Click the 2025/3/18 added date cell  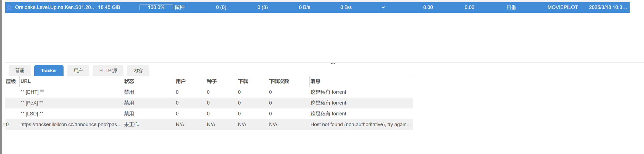click(608, 7)
